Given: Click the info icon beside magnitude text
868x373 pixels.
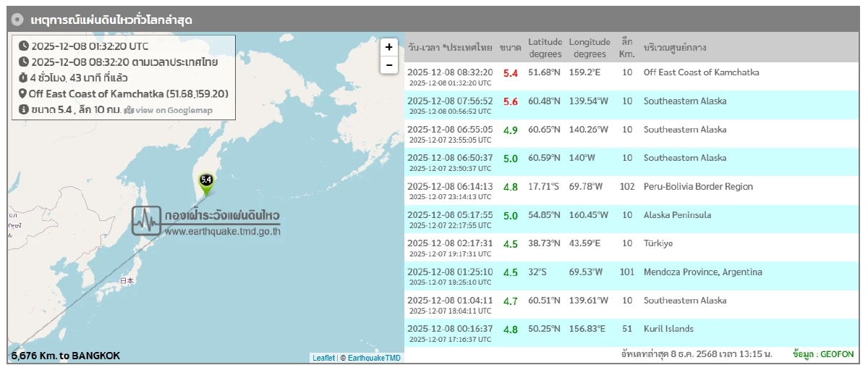Looking at the screenshot, I should (x=24, y=109).
